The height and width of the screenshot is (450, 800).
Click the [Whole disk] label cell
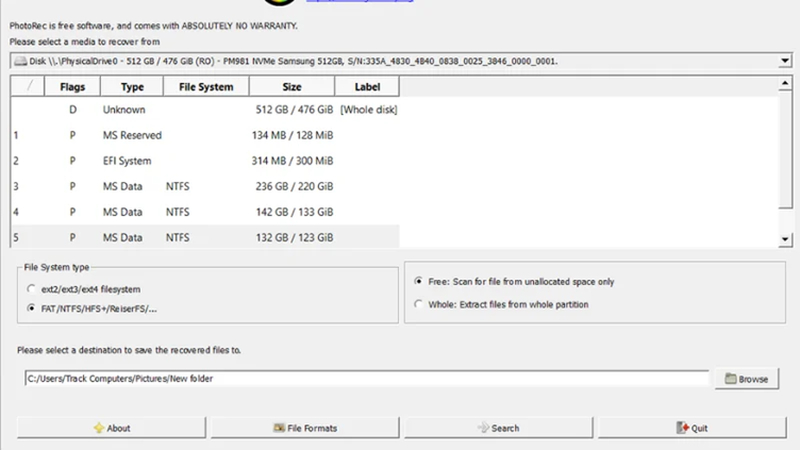click(x=368, y=110)
